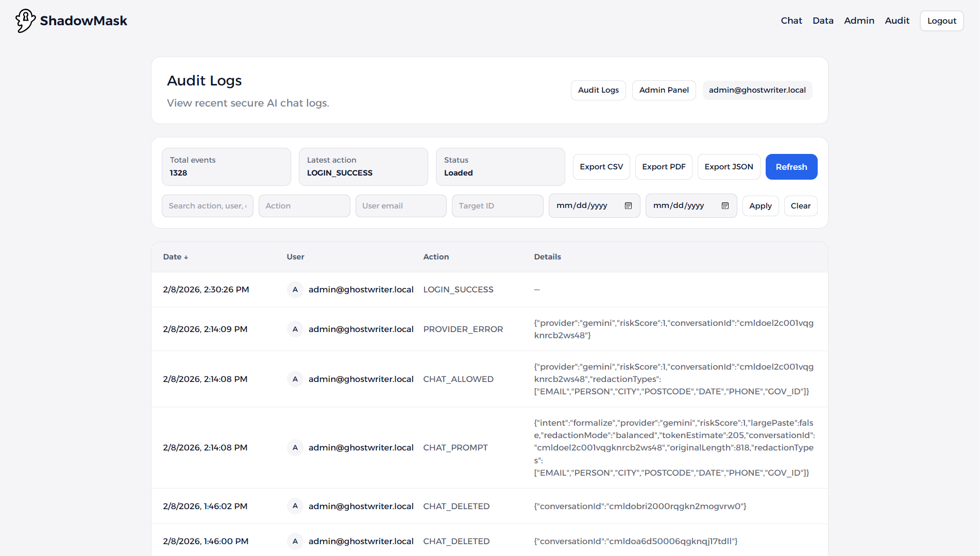Go to the Data navigation item
The width and height of the screenshot is (980, 556).
(823, 21)
